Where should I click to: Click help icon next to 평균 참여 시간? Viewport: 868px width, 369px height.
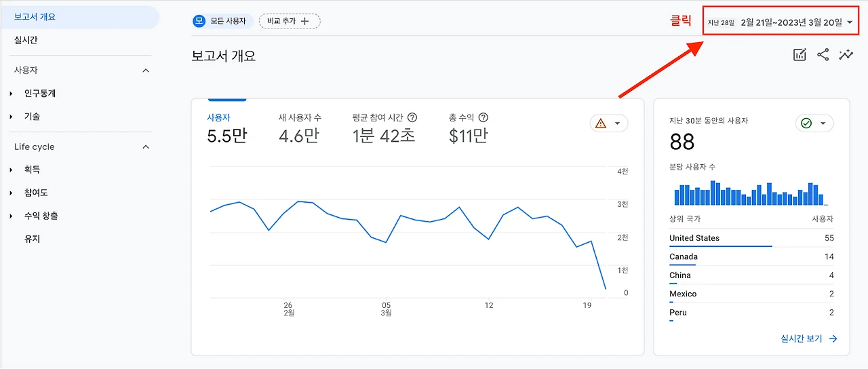pos(412,117)
